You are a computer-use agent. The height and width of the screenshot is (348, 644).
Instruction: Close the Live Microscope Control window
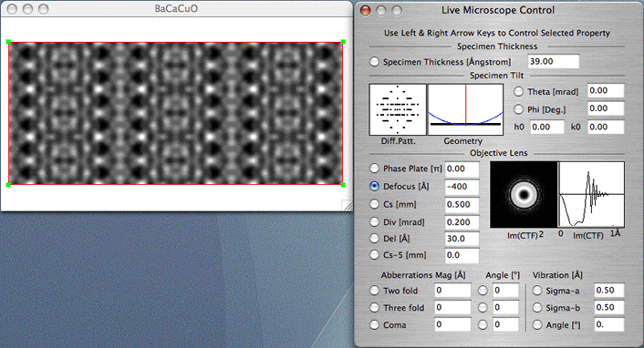(365, 10)
